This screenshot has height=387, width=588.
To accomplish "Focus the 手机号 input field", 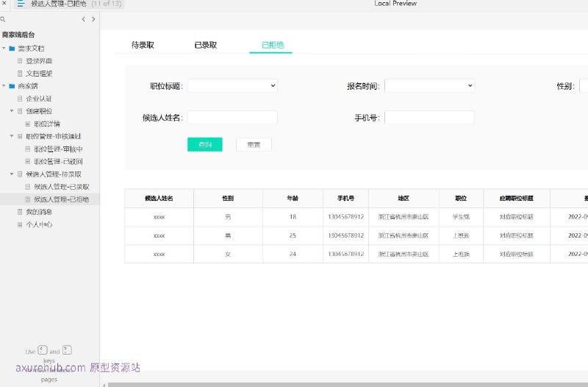I will tap(429, 118).
